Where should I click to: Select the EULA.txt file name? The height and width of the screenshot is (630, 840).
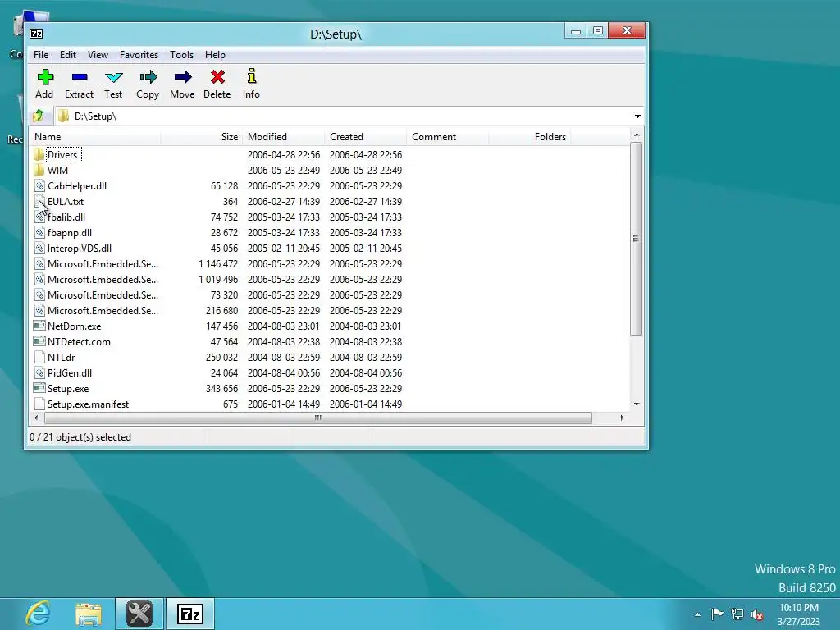pyautogui.click(x=66, y=202)
